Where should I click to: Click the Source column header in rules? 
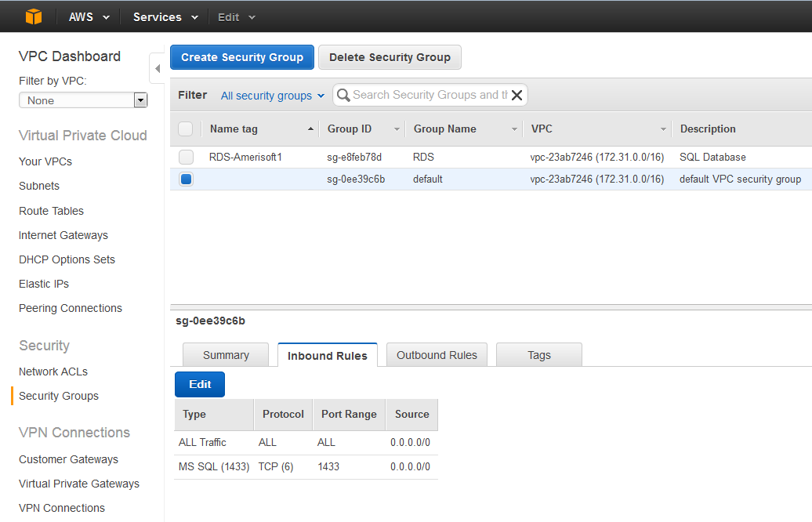click(412, 415)
